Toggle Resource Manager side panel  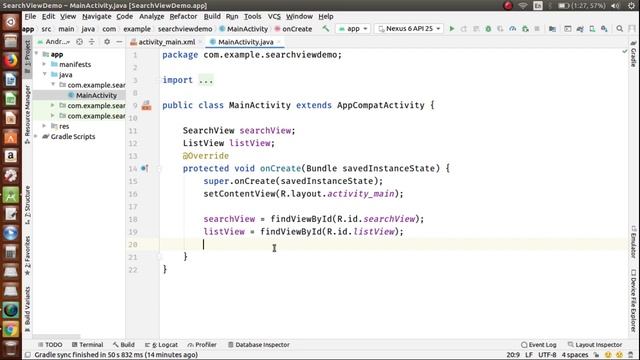pos(27,115)
